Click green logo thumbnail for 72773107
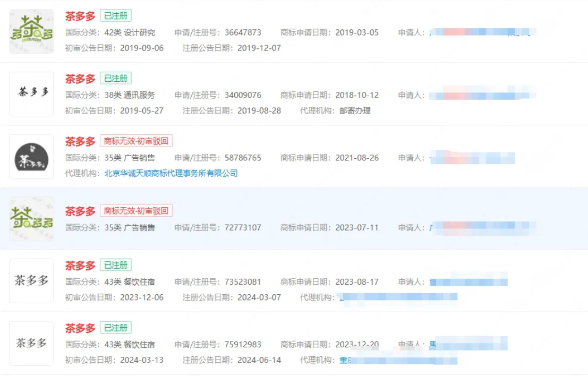Image resolution: width=588 pixels, height=376 pixels. tap(31, 219)
